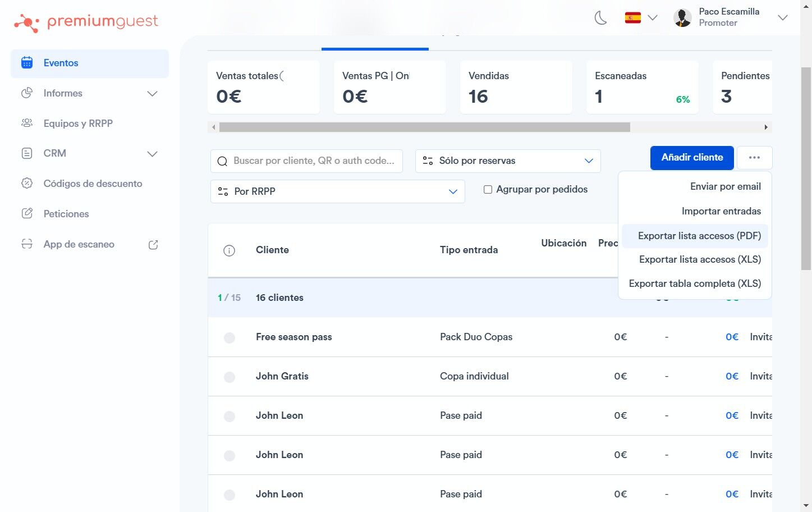
Task: Click the Añadir cliente button
Action: [692, 158]
